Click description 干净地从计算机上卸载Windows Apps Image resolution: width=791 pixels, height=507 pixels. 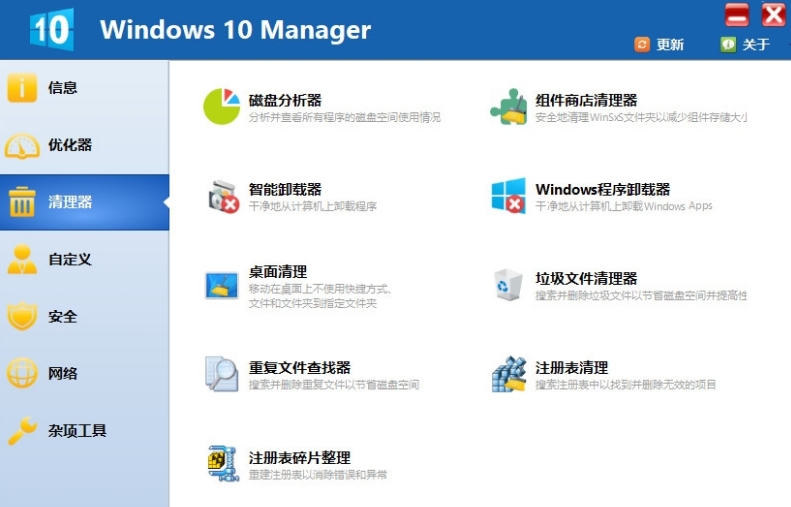624,206
